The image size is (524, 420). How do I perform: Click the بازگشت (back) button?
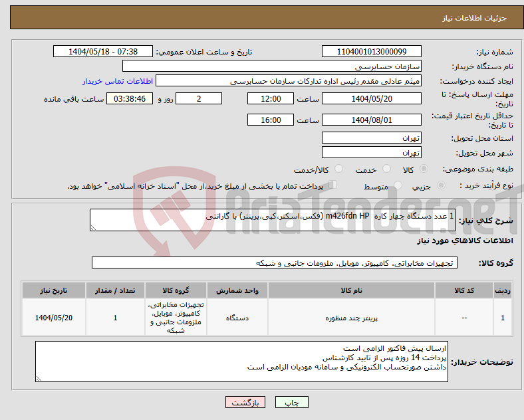(245, 402)
